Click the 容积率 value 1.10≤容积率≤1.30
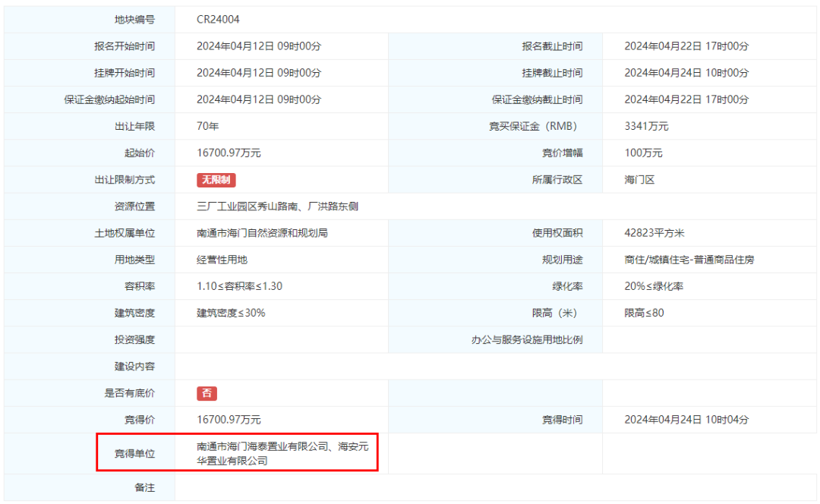 click(x=239, y=286)
